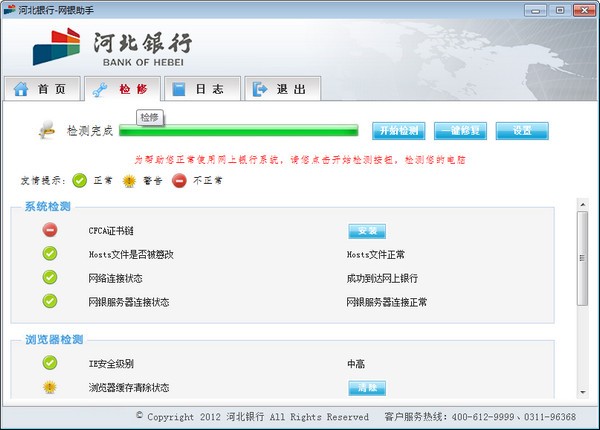Screen dimensions: 600x430
Task: Clear browser cache with 清除 button
Action: (367, 388)
